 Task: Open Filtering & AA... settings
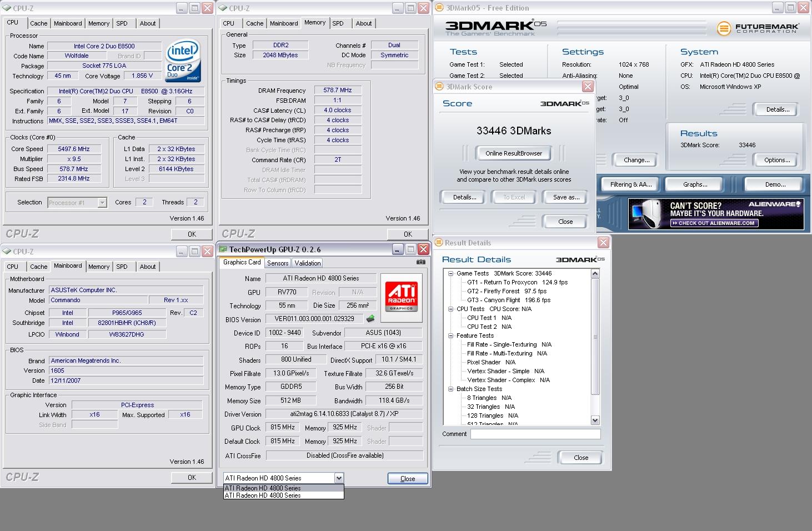(x=630, y=184)
